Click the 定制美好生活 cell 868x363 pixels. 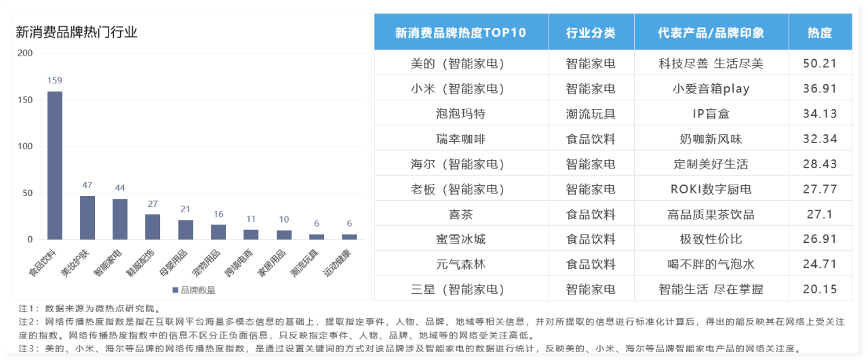click(x=711, y=164)
